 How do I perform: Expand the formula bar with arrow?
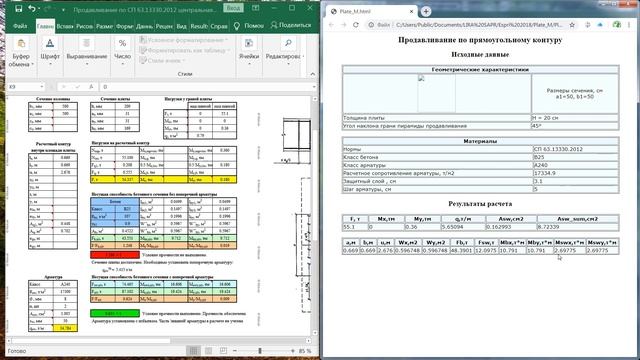313,87
